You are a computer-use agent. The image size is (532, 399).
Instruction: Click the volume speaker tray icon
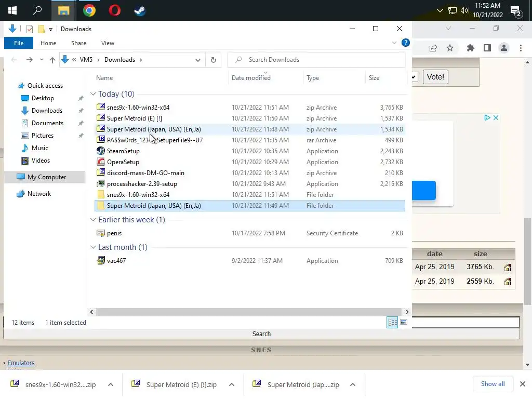[464, 10]
